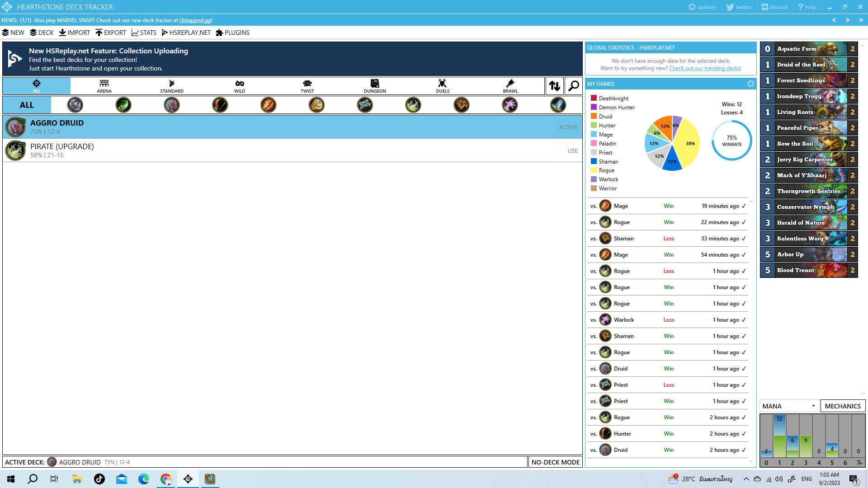Open the help menu
868x488 pixels.
(x=807, y=7)
